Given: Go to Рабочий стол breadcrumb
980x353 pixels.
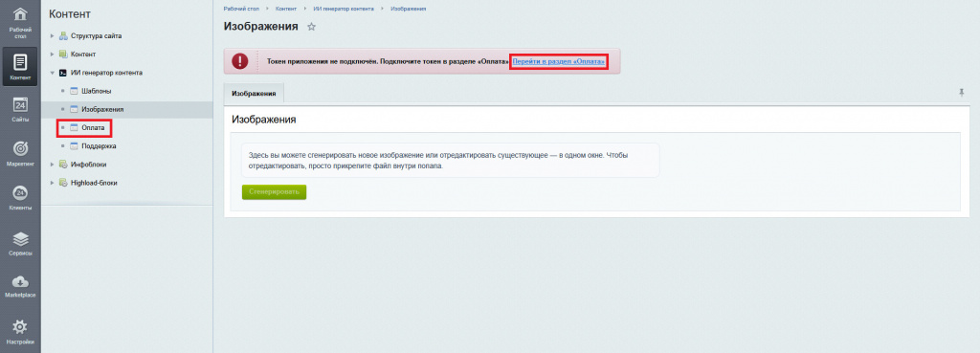Looking at the screenshot, I should click(240, 9).
